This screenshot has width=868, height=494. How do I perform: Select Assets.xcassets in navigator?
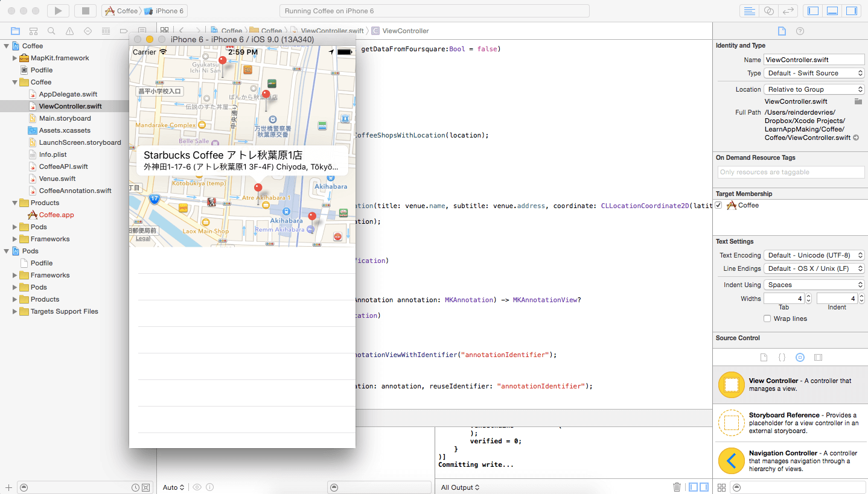[x=65, y=130]
